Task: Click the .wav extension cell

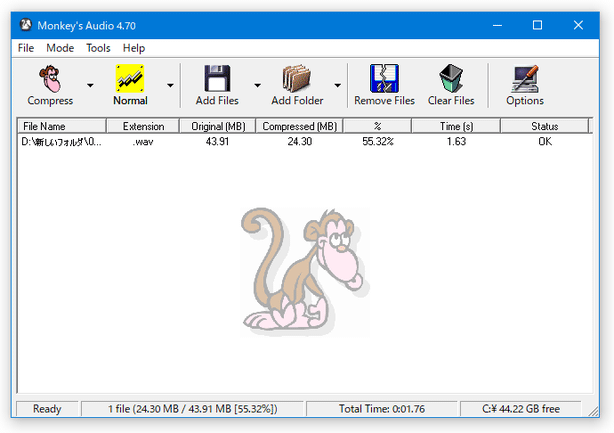Action: click(143, 142)
